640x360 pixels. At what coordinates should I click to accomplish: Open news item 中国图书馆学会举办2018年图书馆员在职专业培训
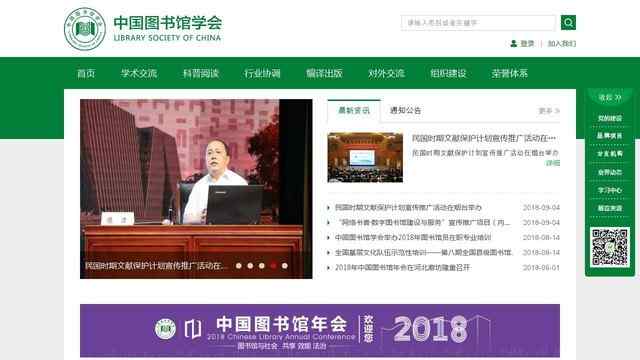click(413, 238)
